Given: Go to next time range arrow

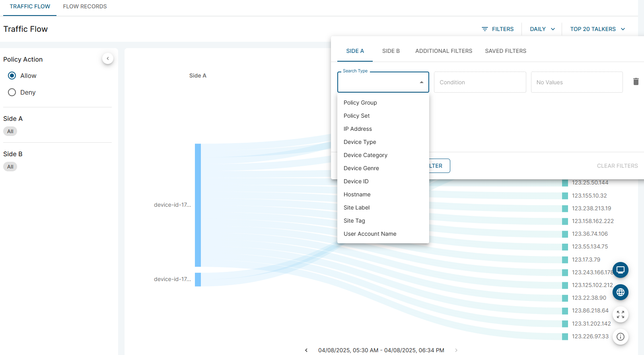Looking at the screenshot, I should (x=456, y=350).
